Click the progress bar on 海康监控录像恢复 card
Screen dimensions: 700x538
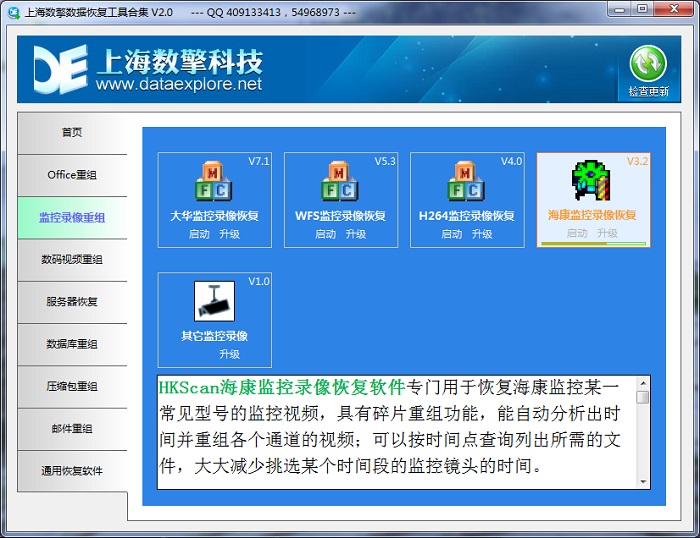pyautogui.click(x=593, y=244)
